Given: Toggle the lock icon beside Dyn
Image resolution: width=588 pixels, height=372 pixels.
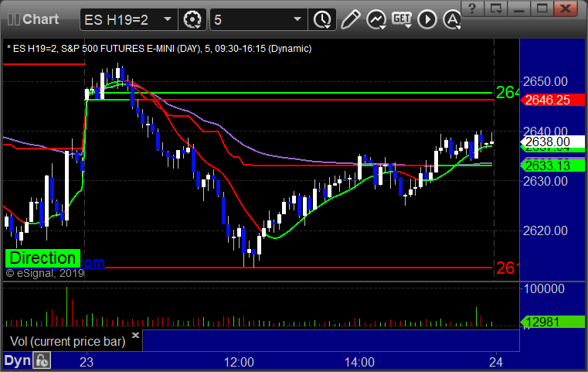Looking at the screenshot, I should tap(40, 361).
